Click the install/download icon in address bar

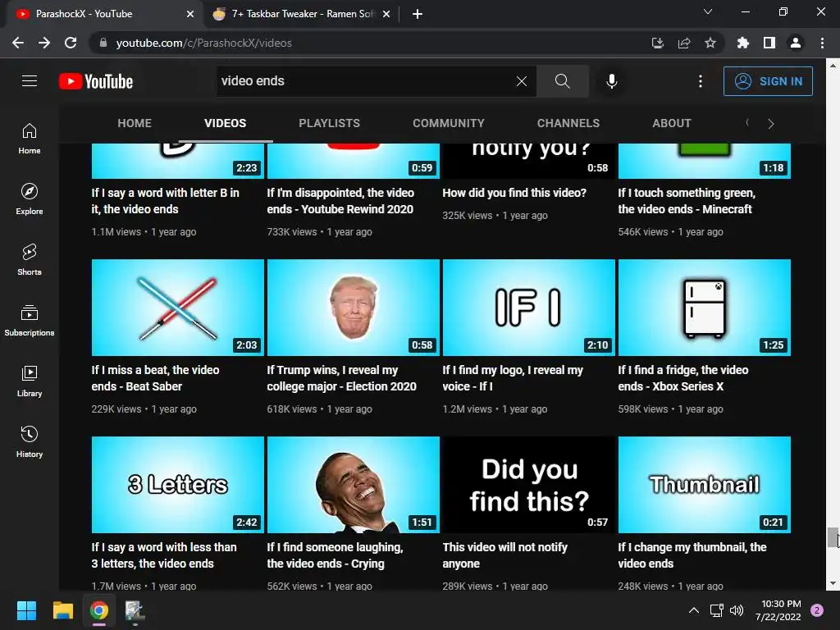click(658, 43)
